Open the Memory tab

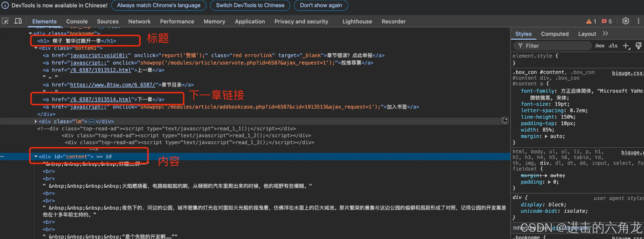tap(214, 21)
